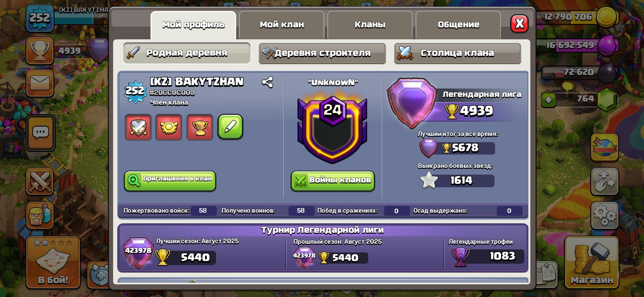This screenshot has height=297, width=644.
Task: Open the Общение tab
Action: pos(458,25)
